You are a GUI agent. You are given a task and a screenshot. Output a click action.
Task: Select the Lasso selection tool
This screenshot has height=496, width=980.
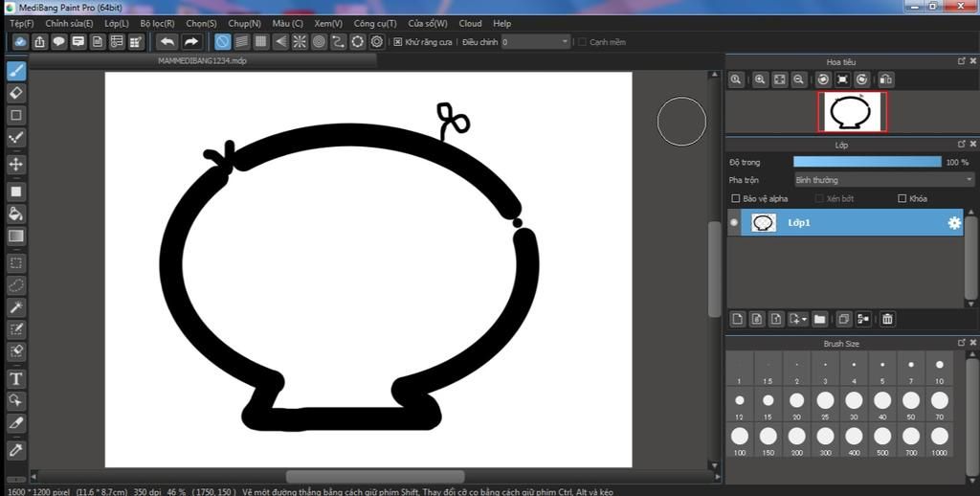[16, 286]
